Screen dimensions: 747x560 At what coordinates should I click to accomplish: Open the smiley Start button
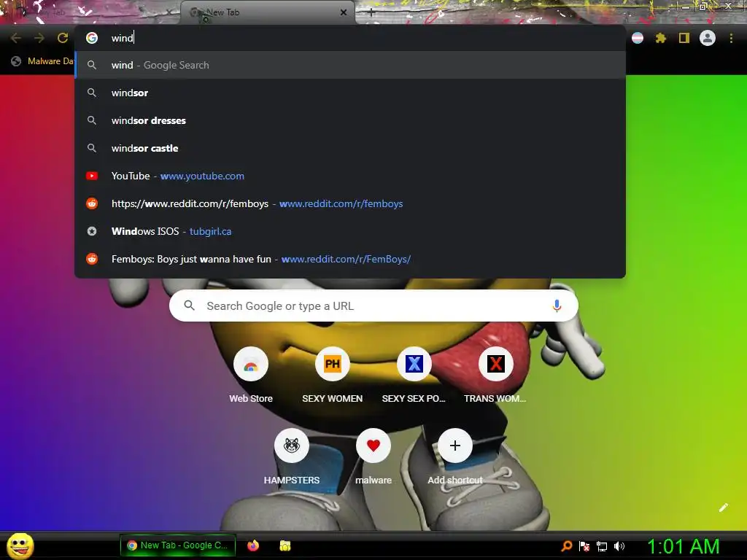[x=20, y=545]
